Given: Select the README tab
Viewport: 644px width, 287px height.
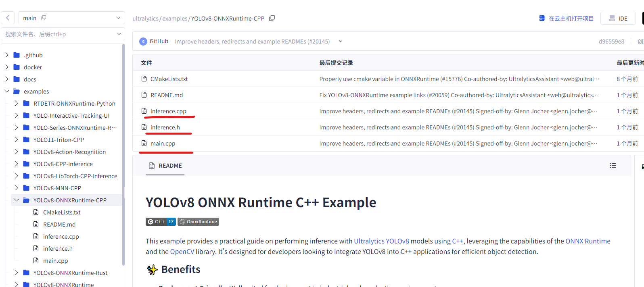Looking at the screenshot, I should tap(165, 166).
